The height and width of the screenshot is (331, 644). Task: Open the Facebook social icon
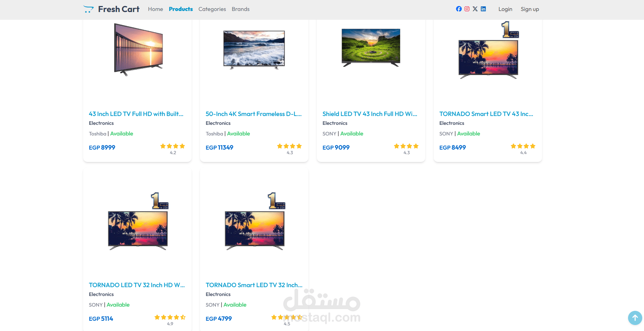tap(459, 9)
